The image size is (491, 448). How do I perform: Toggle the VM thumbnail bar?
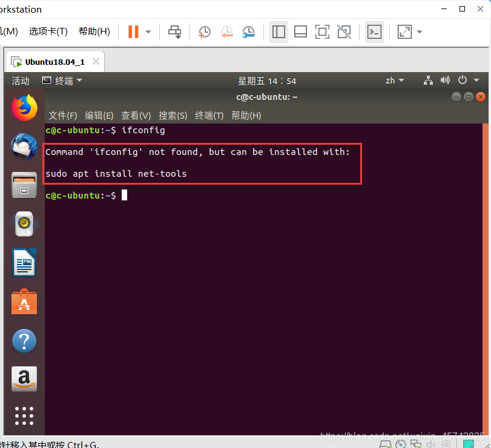point(300,31)
